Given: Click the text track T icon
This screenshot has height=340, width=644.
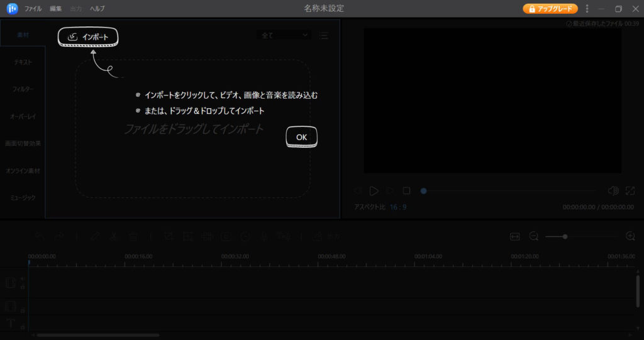Looking at the screenshot, I should pos(11,323).
